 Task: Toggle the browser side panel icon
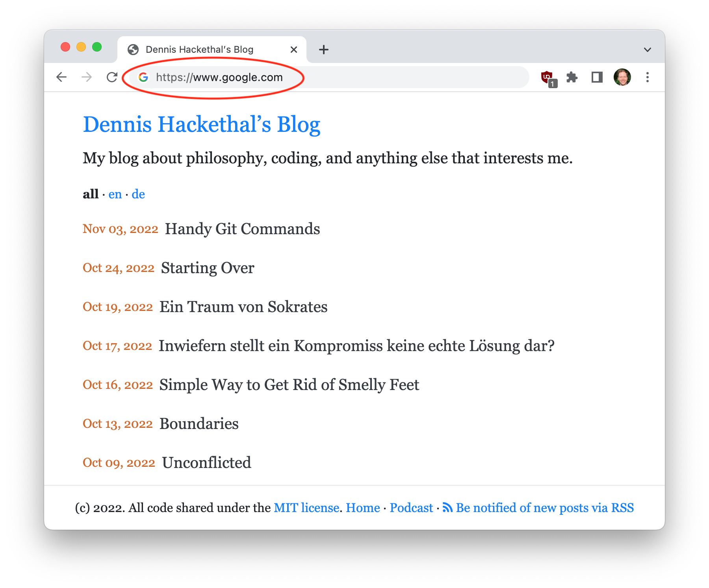(x=597, y=77)
